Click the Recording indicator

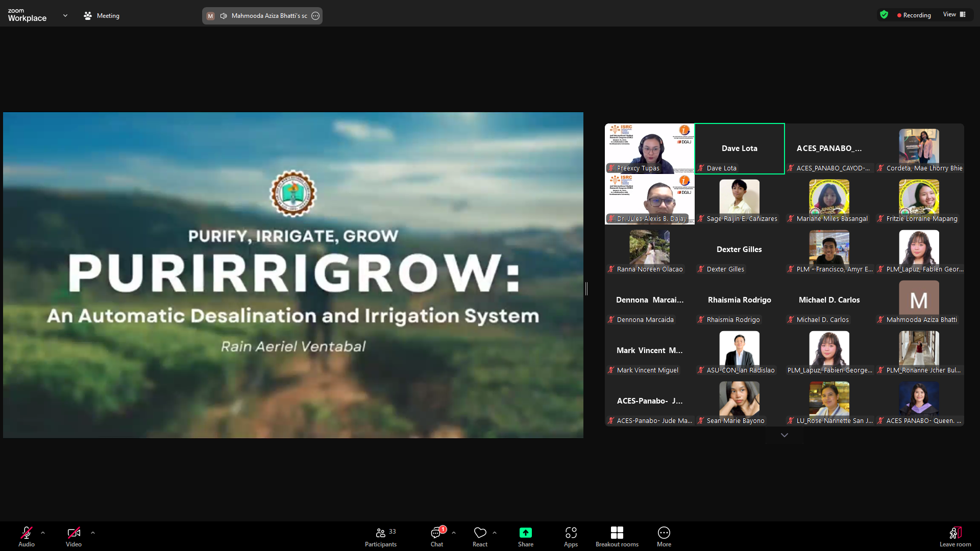(x=914, y=15)
